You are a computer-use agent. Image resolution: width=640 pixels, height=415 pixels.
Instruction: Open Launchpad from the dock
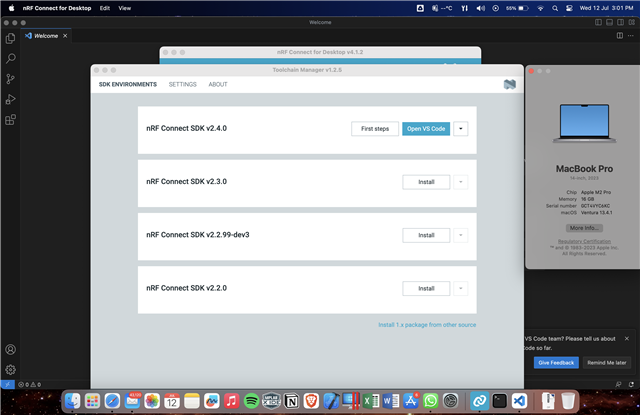(93, 401)
